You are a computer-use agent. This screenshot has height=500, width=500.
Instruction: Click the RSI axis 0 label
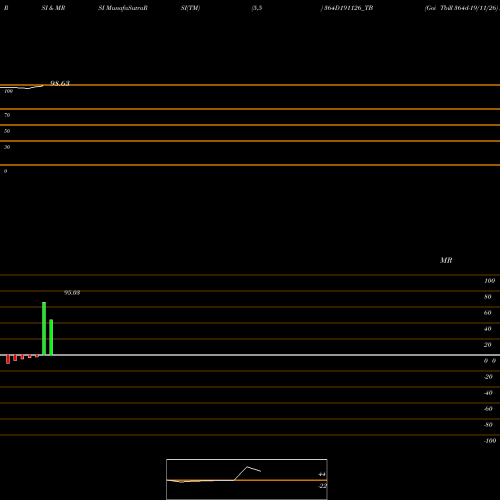pyautogui.click(x=5, y=171)
